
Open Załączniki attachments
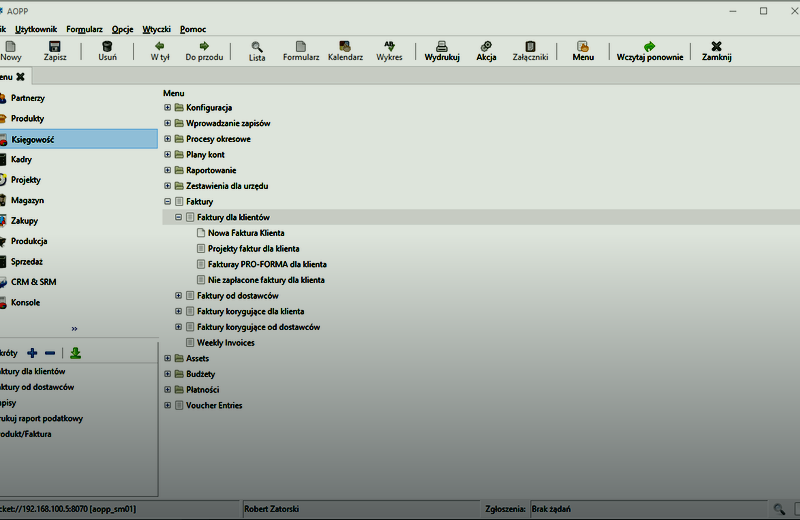coord(530,46)
